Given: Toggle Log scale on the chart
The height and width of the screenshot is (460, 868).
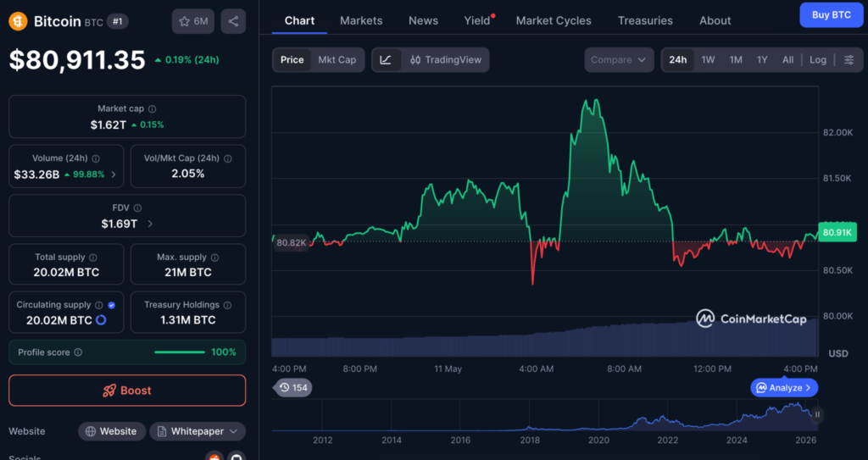Looking at the screenshot, I should click(x=818, y=60).
